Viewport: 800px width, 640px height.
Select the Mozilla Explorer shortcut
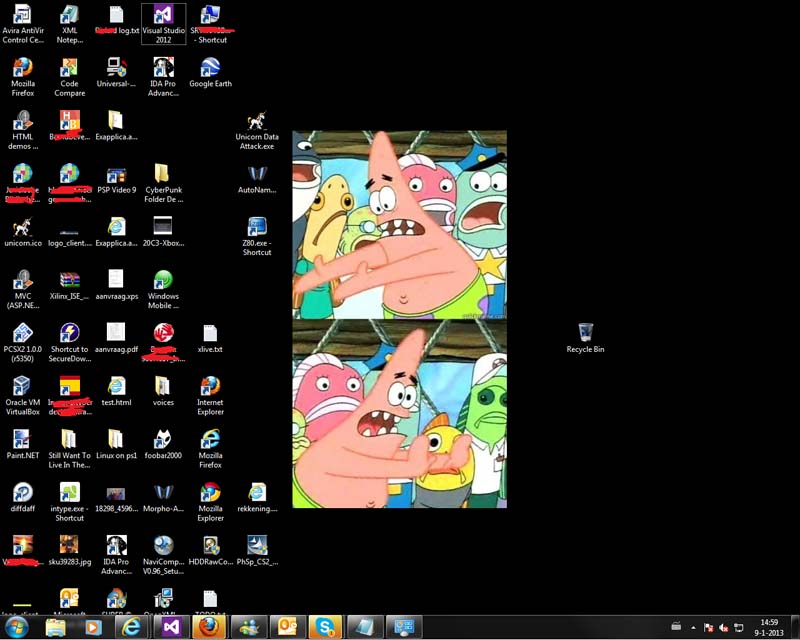pos(210,502)
